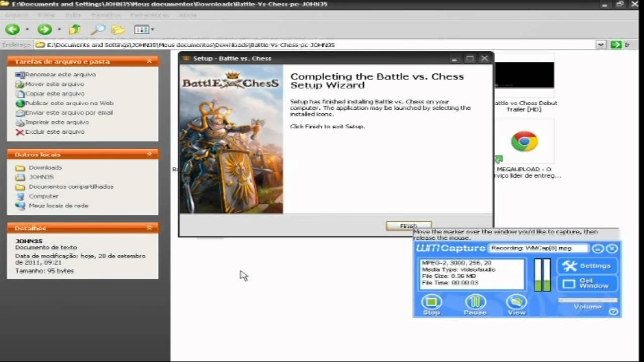Select the MEGAUPLOAD Chrome shortcut icon
The image size is (644, 362).
point(524,142)
